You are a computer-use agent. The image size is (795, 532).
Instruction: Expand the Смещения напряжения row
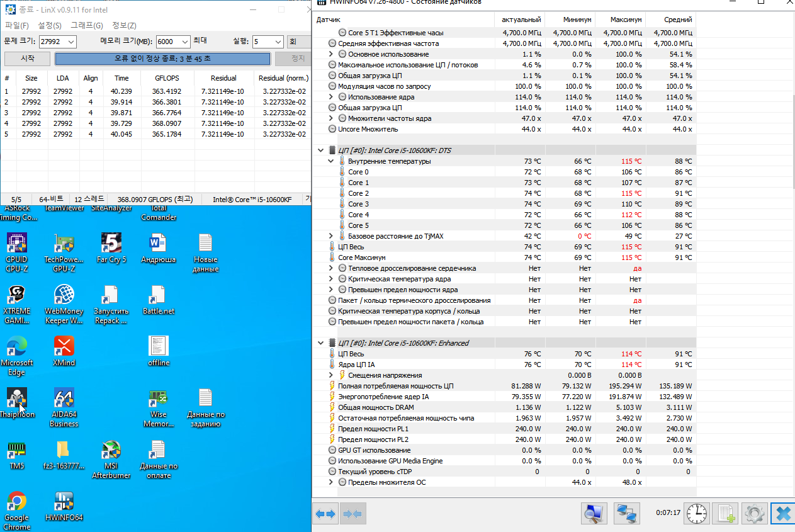331,375
